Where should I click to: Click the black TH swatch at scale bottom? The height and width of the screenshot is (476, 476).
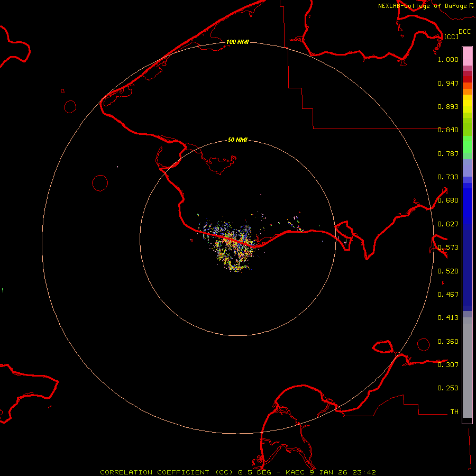pyautogui.click(x=467, y=420)
